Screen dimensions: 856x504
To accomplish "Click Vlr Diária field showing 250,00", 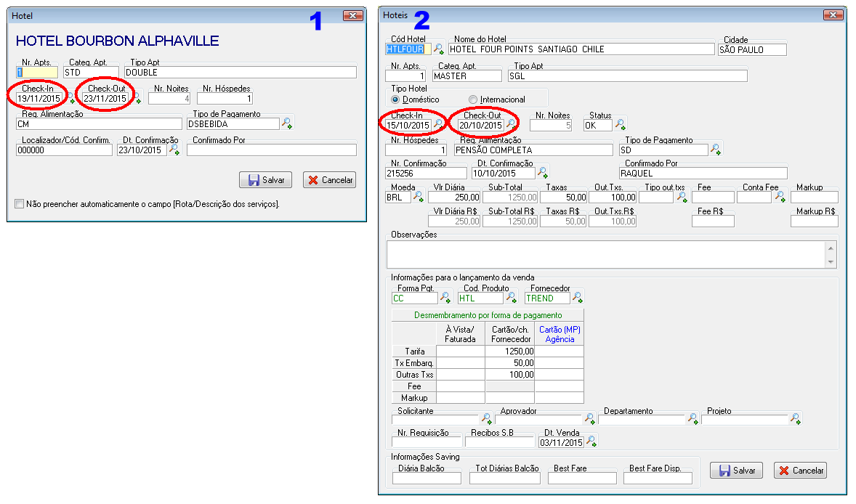I will coord(454,198).
